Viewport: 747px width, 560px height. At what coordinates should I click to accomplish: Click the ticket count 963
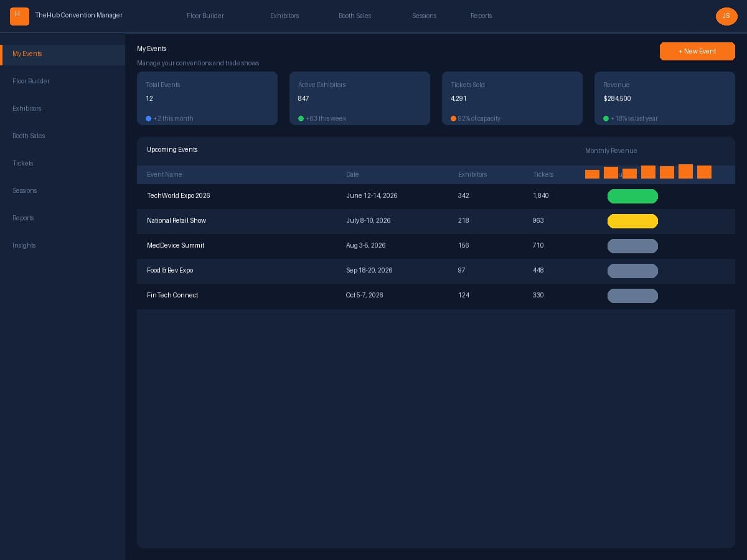tap(538, 220)
